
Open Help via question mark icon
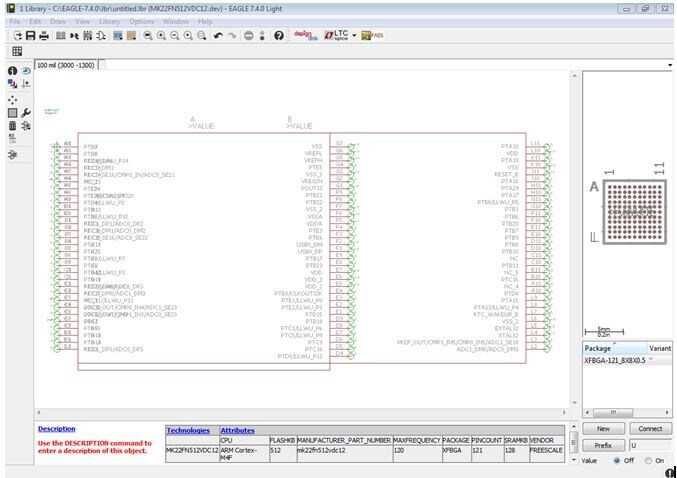(x=278, y=36)
